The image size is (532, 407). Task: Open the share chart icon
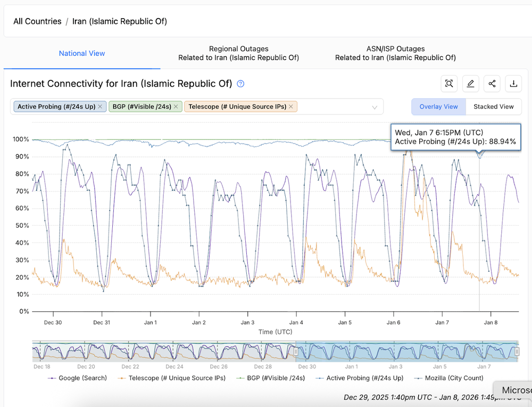pos(492,84)
